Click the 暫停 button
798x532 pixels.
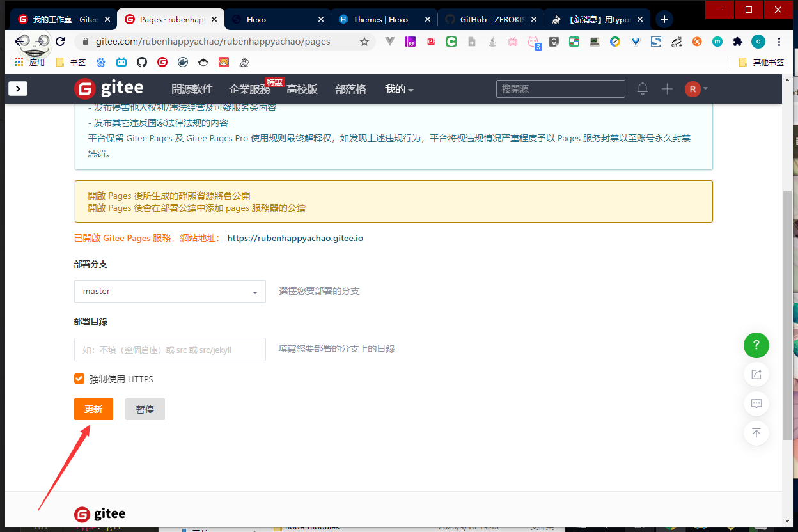pyautogui.click(x=145, y=409)
